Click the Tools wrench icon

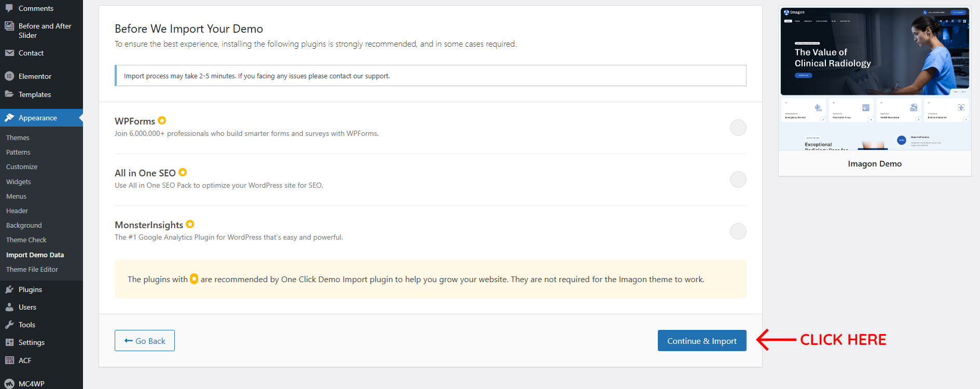pos(9,325)
